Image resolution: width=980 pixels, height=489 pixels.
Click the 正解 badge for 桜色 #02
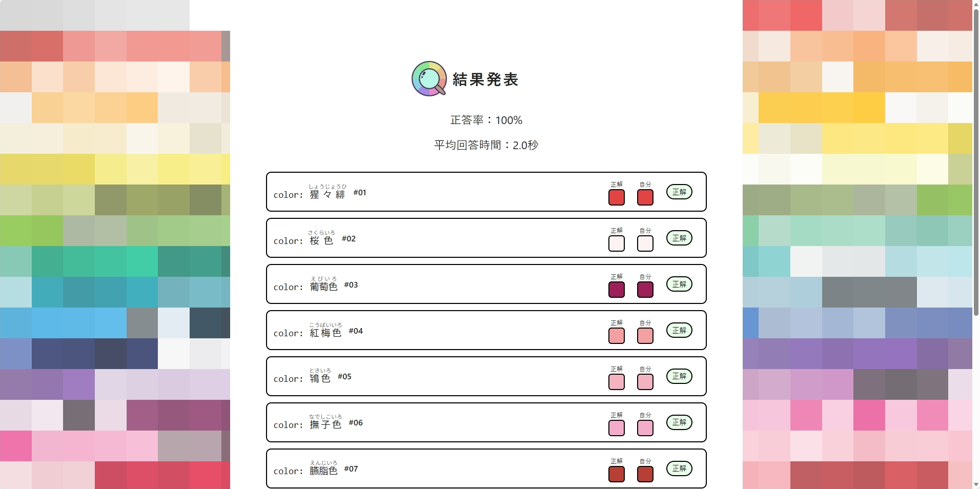pyautogui.click(x=679, y=238)
